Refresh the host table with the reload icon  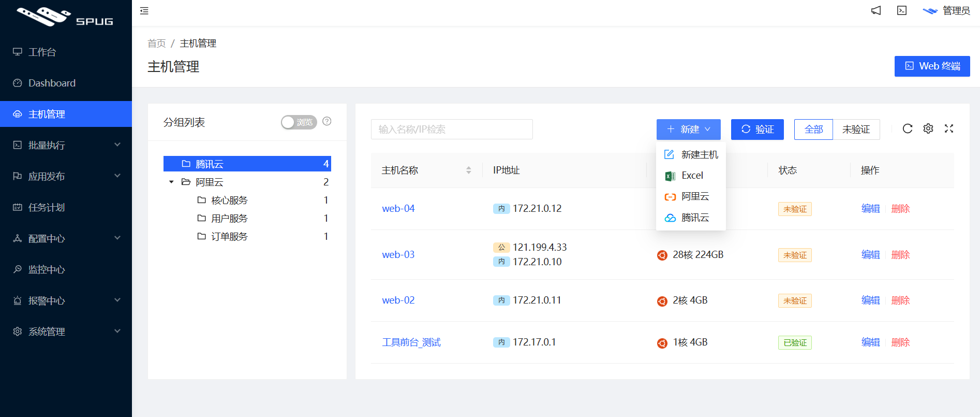(908, 129)
